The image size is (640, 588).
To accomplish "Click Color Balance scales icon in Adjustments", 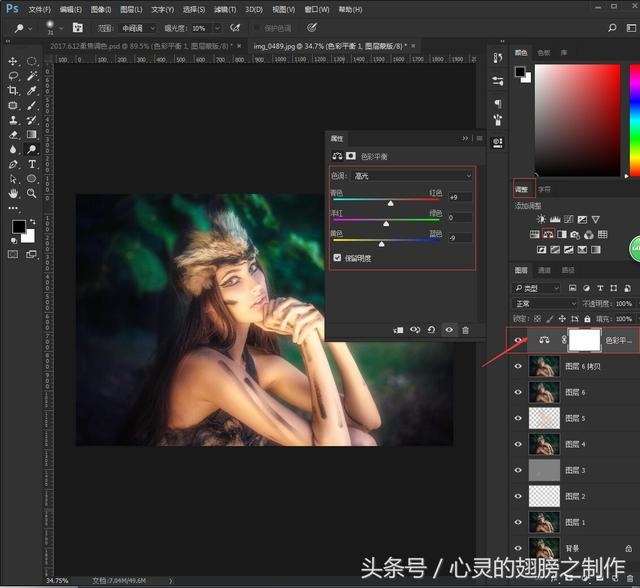I will (x=548, y=234).
